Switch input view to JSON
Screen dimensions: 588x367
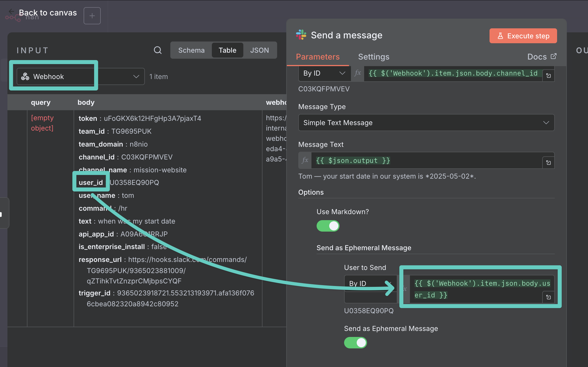click(x=259, y=50)
